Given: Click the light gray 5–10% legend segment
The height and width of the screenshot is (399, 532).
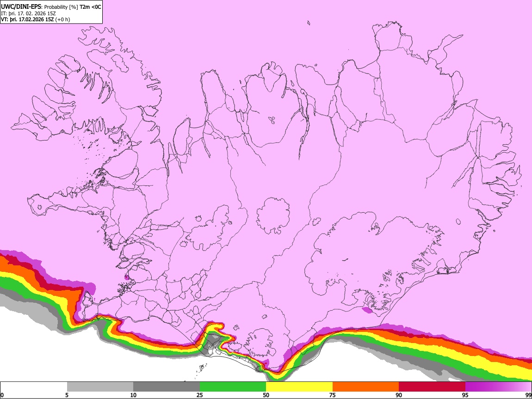Looking at the screenshot, I should click(x=100, y=387).
